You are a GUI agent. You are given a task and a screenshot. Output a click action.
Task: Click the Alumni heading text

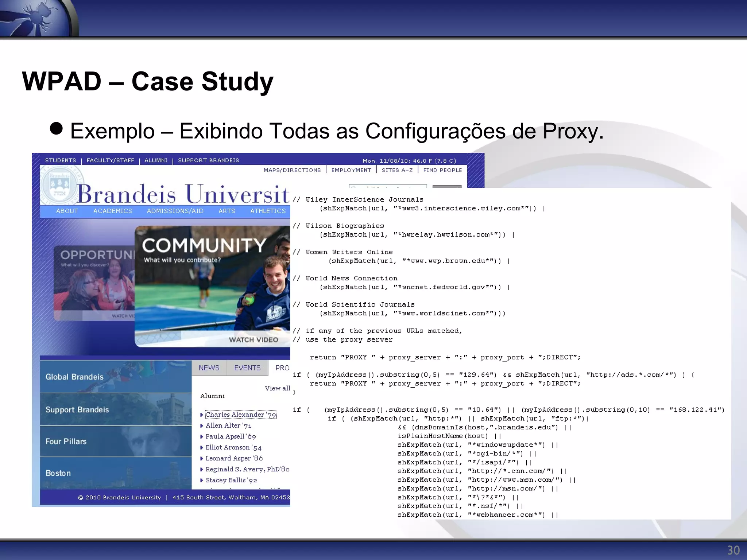[212, 396]
